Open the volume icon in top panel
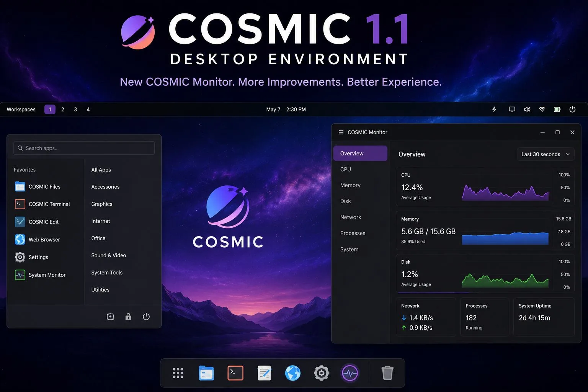588x392 pixels. click(x=527, y=109)
